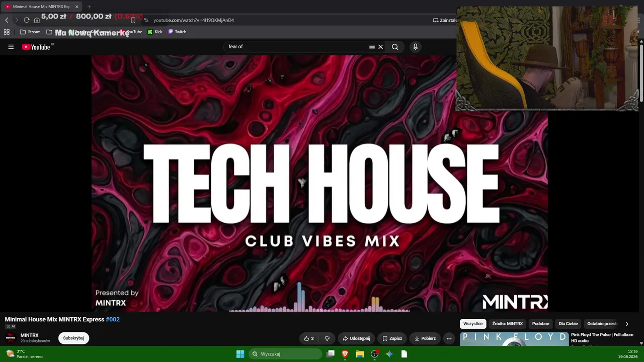644x362 pixels.
Task: Open the white document taskbar icon
Action: pos(404,354)
